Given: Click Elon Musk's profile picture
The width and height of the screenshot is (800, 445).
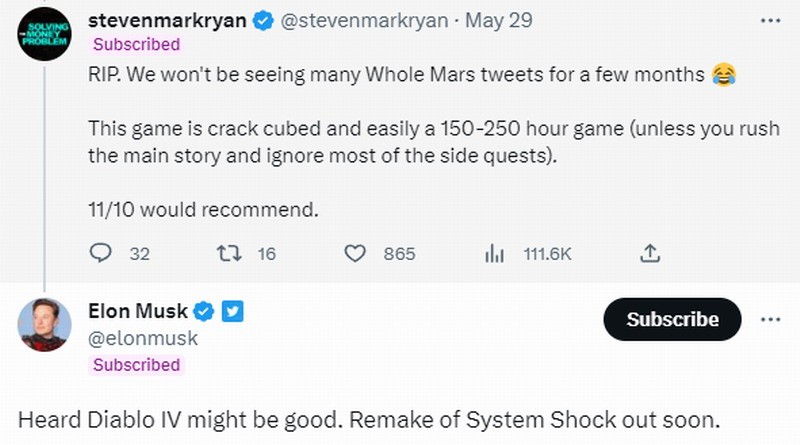Looking at the screenshot, I should point(45,325).
